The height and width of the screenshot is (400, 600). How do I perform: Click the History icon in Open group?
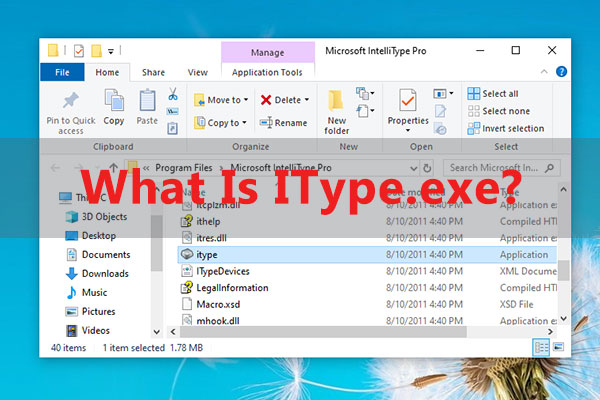(441, 129)
